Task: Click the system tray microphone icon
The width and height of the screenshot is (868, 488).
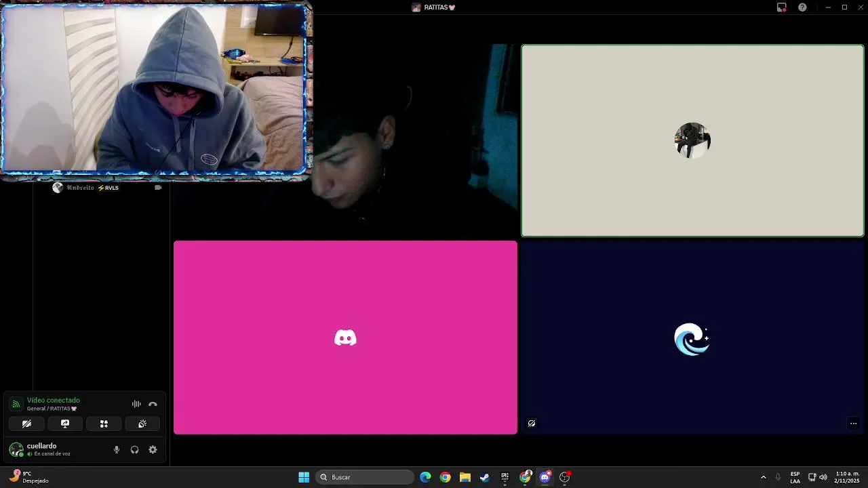Action: [x=778, y=477]
